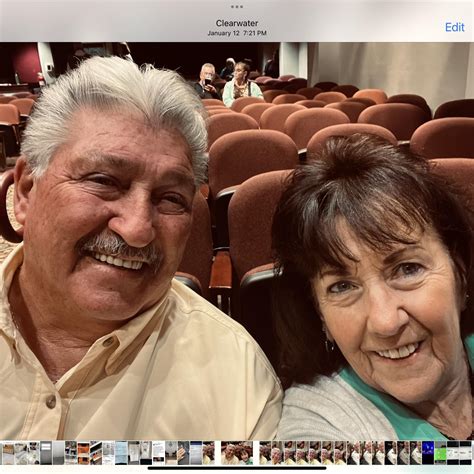The height and width of the screenshot is (474, 474).
Task: Open the thumbnail immediately left of the current photo
Action: pyautogui.click(x=209, y=453)
